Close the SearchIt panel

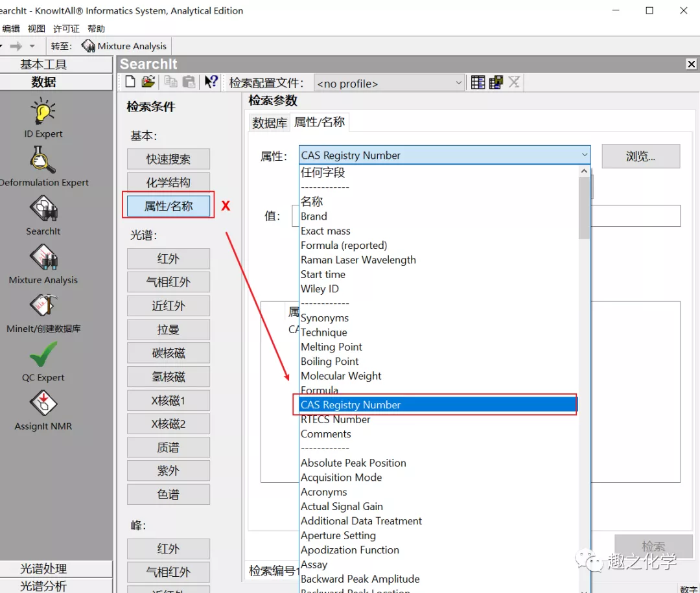pos(691,64)
